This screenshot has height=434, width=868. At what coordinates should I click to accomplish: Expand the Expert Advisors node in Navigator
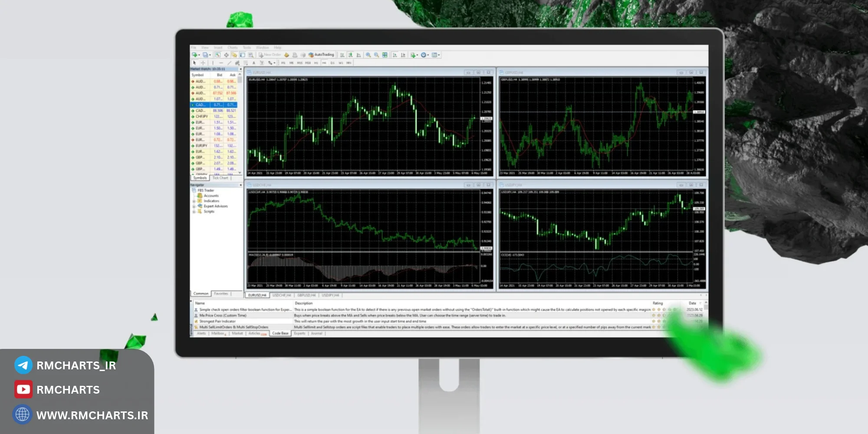194,206
